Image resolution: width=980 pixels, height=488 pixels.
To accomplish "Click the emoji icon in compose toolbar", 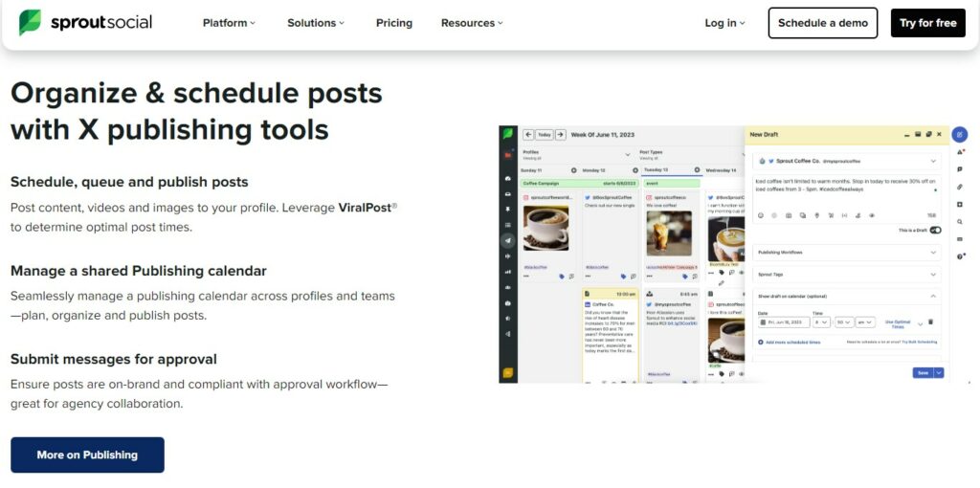I will pos(761,215).
